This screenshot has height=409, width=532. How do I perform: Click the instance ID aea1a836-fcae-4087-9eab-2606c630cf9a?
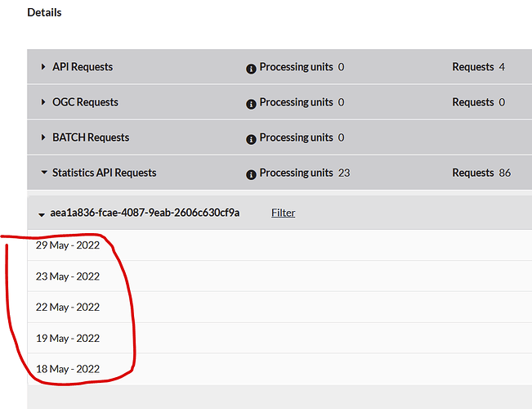click(145, 213)
